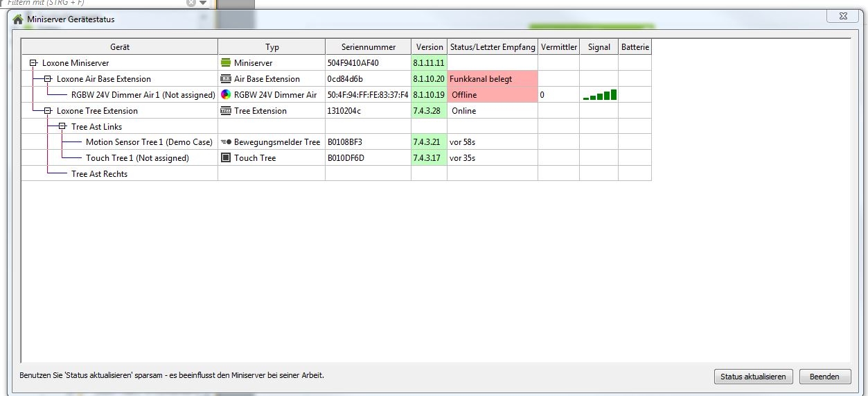Click the Funkkanal belegt status cell
This screenshot has height=396, width=868.
tap(493, 79)
